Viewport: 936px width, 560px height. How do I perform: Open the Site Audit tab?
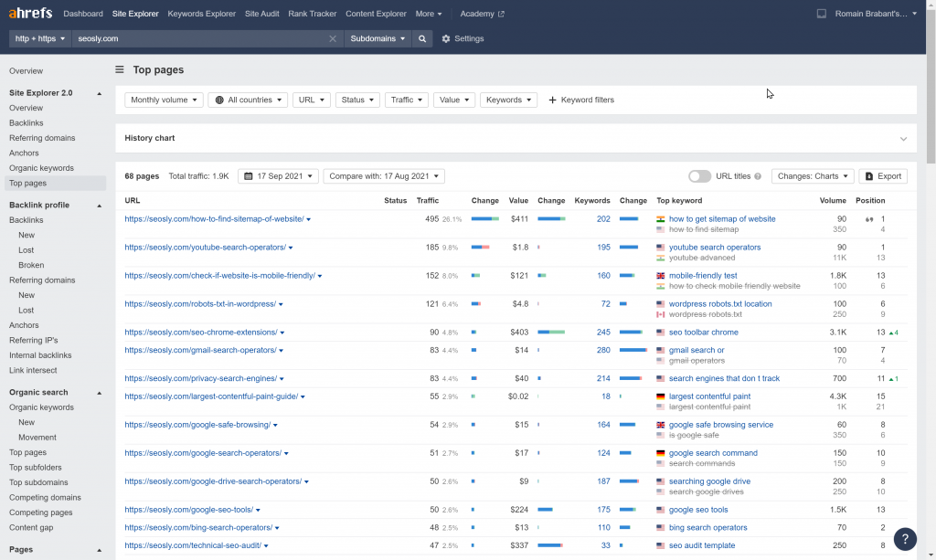coord(262,14)
